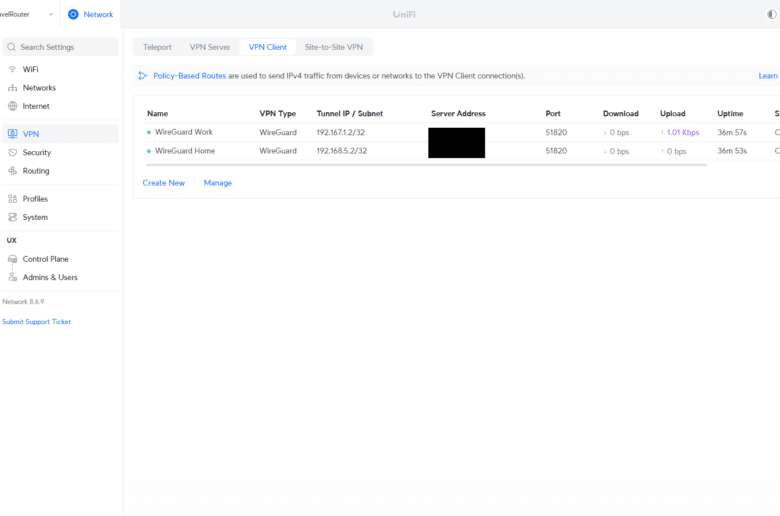Click the Port column header
This screenshot has width=780, height=516.
(x=553, y=113)
